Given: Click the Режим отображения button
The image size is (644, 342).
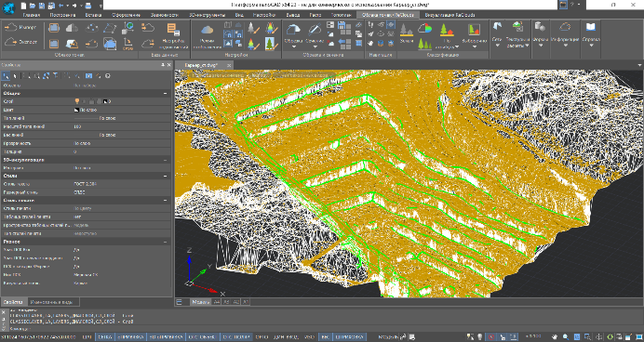Looking at the screenshot, I should [208, 36].
